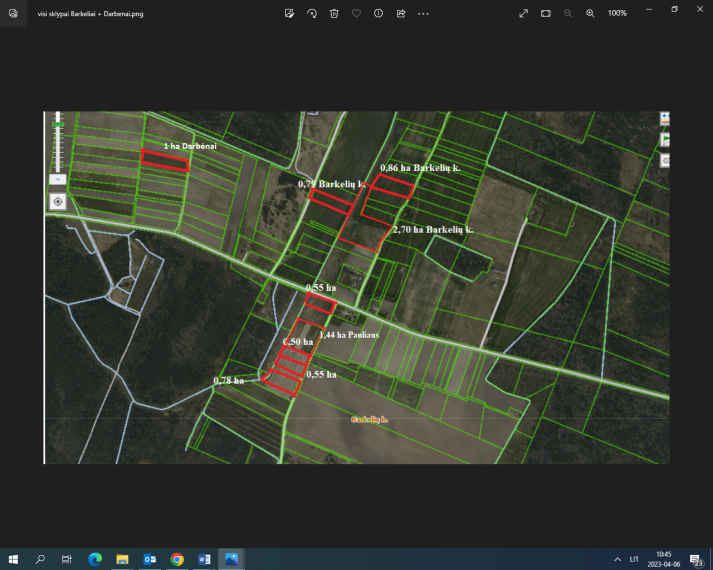Image resolution: width=713 pixels, height=570 pixels.
Task: Click the '1 ha Darbėnai' label
Action: click(x=190, y=146)
